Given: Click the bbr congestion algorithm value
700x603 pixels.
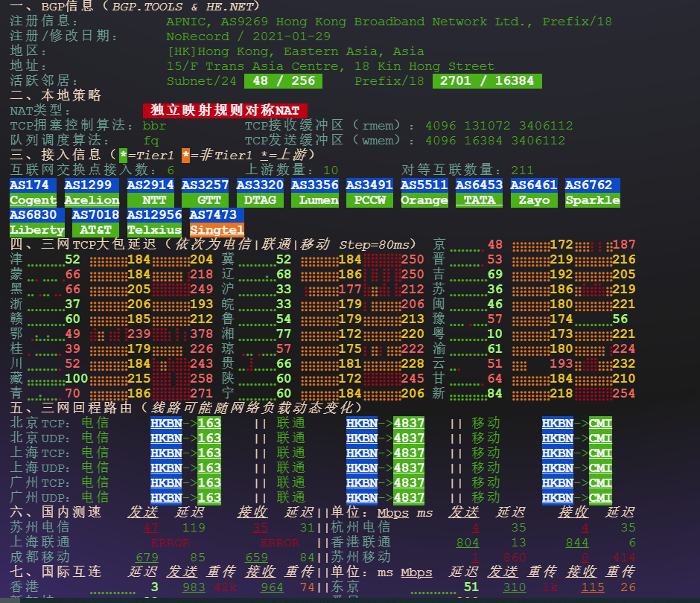Looking at the screenshot, I should 154,126.
